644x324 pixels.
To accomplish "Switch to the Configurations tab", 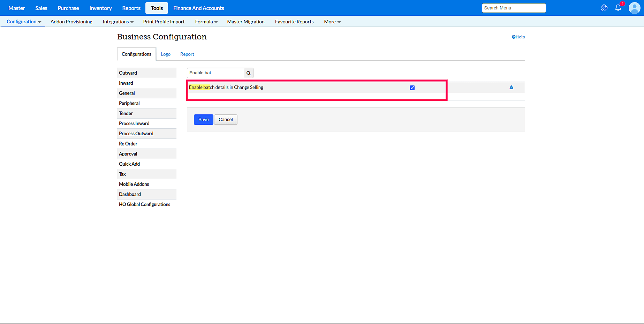I will (136, 54).
